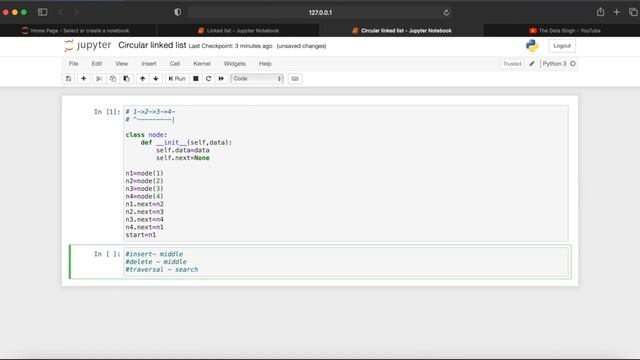Image resolution: width=640 pixels, height=360 pixels.
Task: Open the Safari share icon
Action: pyautogui.click(x=600, y=12)
